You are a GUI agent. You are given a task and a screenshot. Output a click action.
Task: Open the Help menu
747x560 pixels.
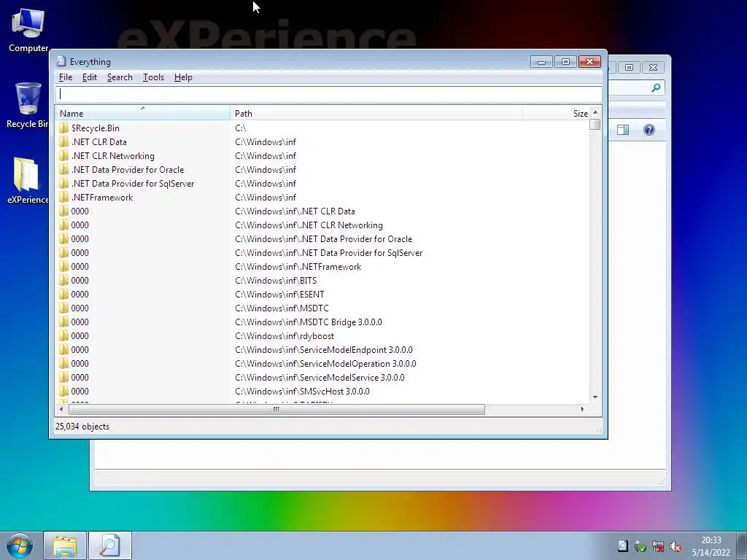[x=183, y=77]
